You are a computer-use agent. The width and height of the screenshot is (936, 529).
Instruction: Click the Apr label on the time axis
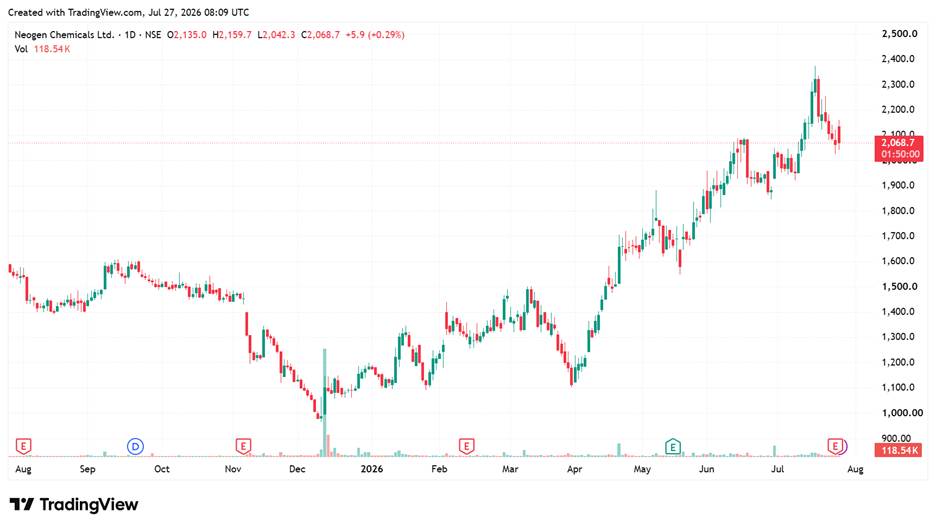coord(574,469)
